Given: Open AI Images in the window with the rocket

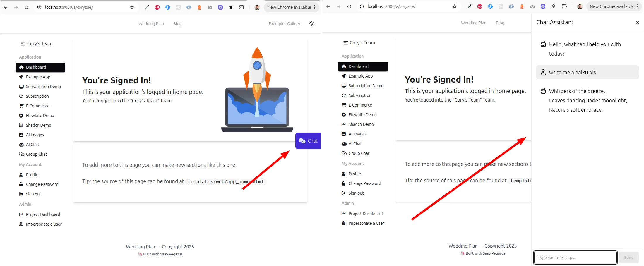Looking at the screenshot, I should (x=35, y=135).
